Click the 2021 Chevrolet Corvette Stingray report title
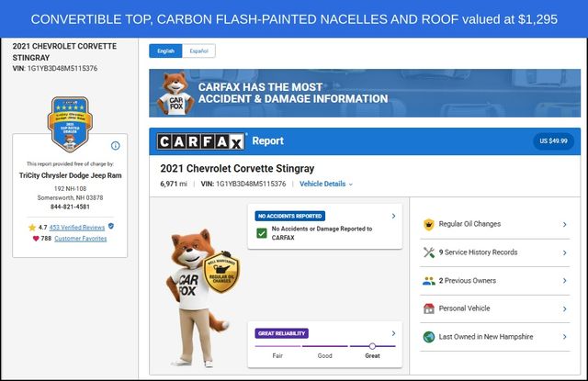The height and width of the screenshot is (381, 588). pyautogui.click(x=237, y=169)
